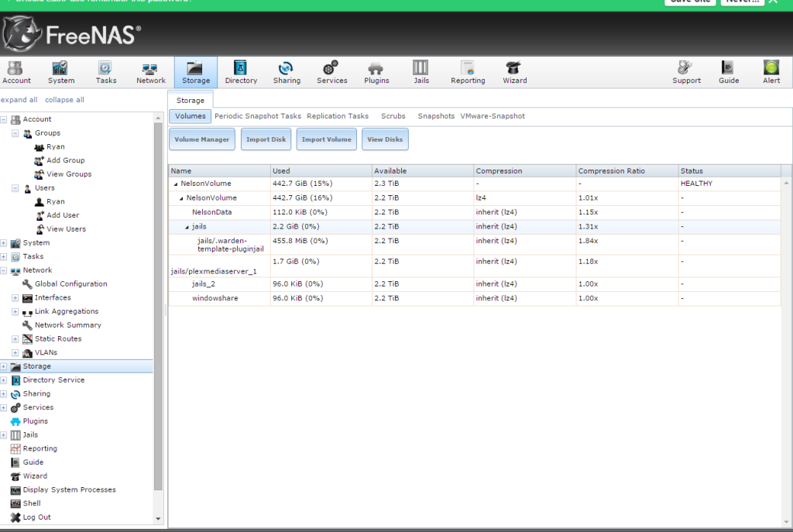Click the Volume Manager button
This screenshot has width=793, height=532.
point(202,139)
